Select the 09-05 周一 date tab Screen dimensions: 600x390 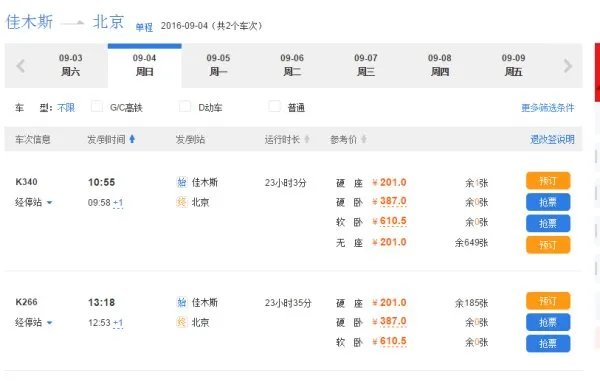click(x=218, y=65)
